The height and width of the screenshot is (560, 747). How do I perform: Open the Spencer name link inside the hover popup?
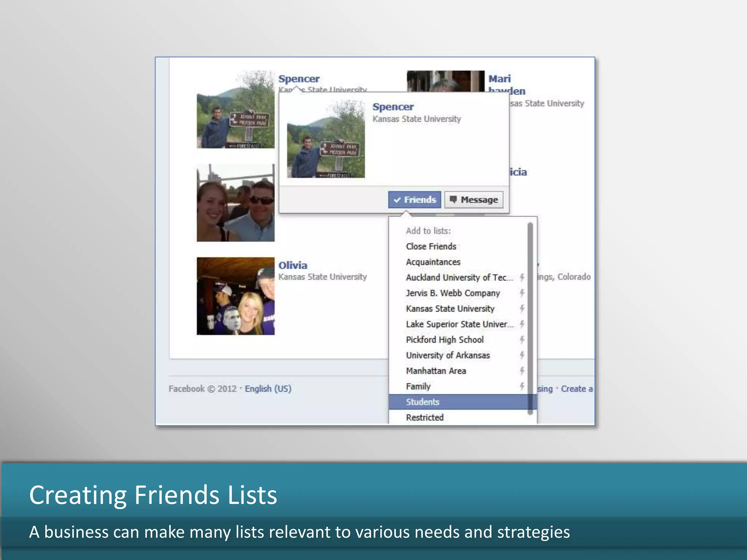click(x=393, y=107)
